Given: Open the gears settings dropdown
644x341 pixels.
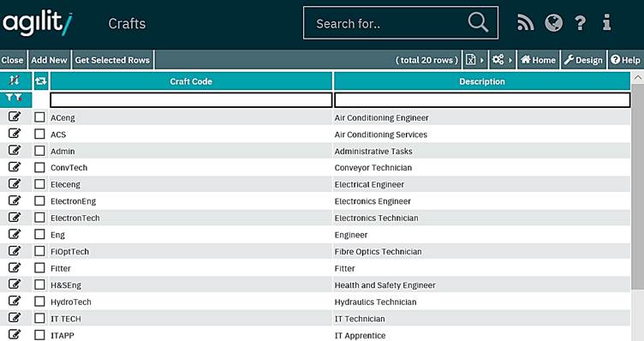Looking at the screenshot, I should (x=502, y=60).
